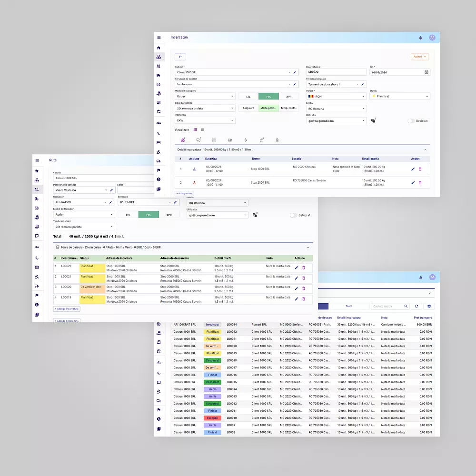
Task: Click the Romanian flag swatch next to RON
Action: click(311, 96)
